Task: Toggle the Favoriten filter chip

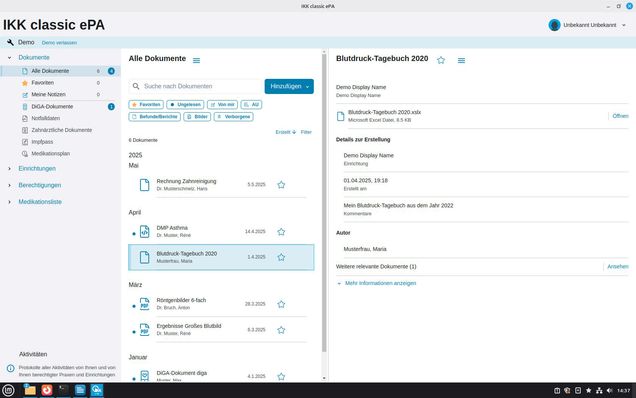Action: (x=146, y=105)
